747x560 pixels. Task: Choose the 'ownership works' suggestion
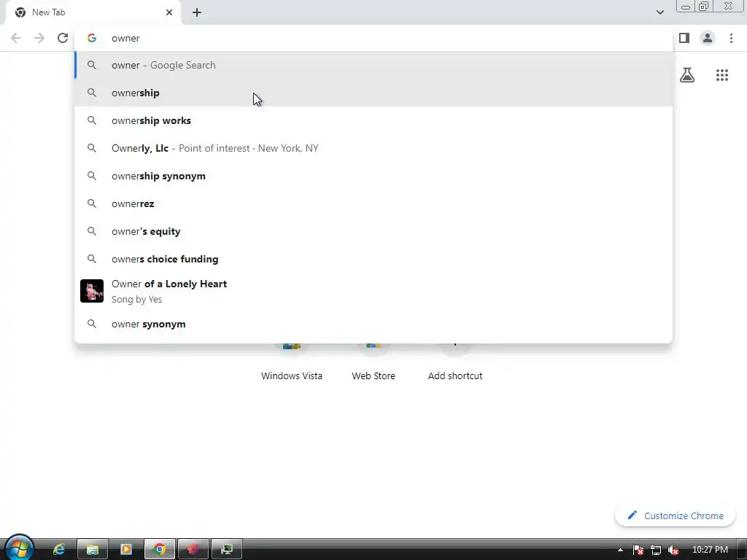(373, 120)
